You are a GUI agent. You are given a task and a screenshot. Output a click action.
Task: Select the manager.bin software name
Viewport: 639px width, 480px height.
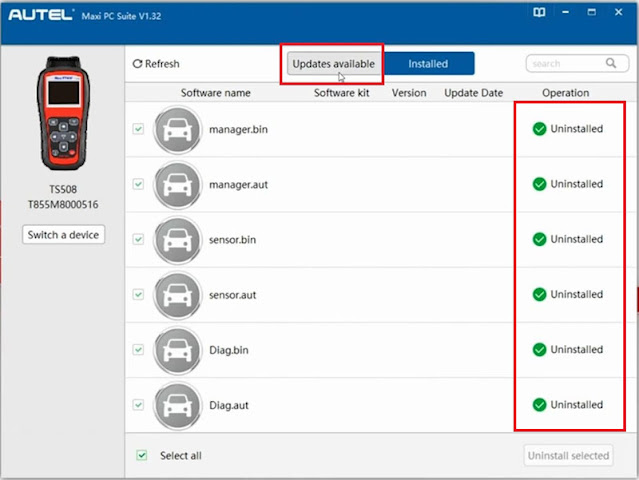[x=238, y=130]
